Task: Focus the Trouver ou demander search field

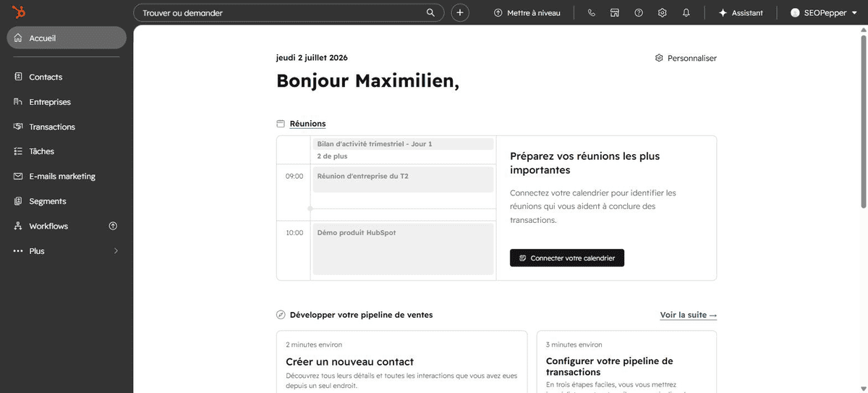Action: click(x=288, y=12)
